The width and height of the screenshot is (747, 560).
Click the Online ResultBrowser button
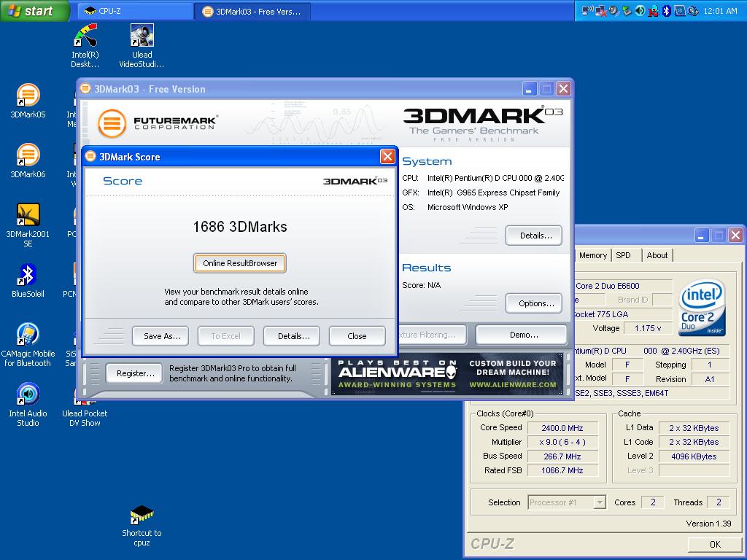pos(239,263)
